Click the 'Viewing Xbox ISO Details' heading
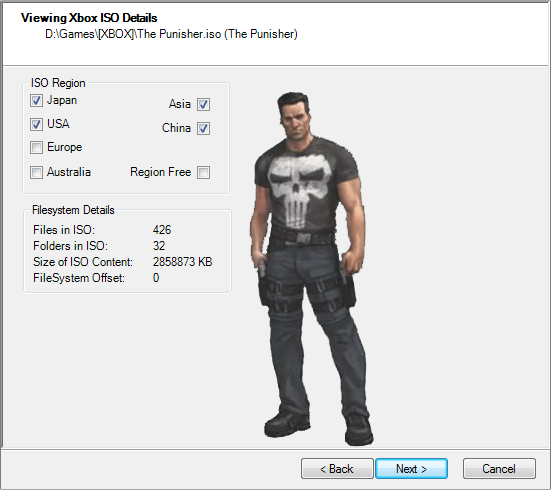The width and height of the screenshot is (551, 490). [89, 18]
